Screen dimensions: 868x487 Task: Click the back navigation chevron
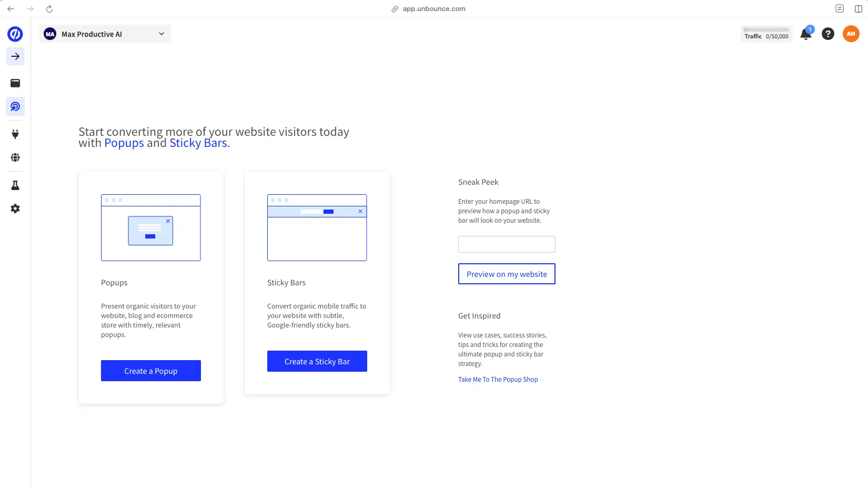[11, 8]
